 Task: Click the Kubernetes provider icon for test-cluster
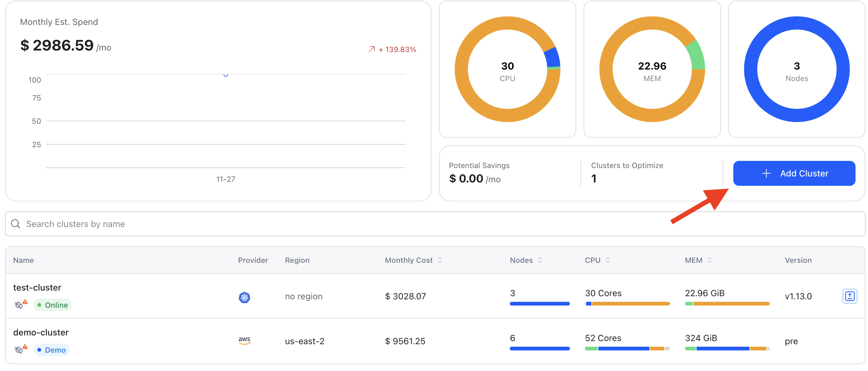coord(244,297)
